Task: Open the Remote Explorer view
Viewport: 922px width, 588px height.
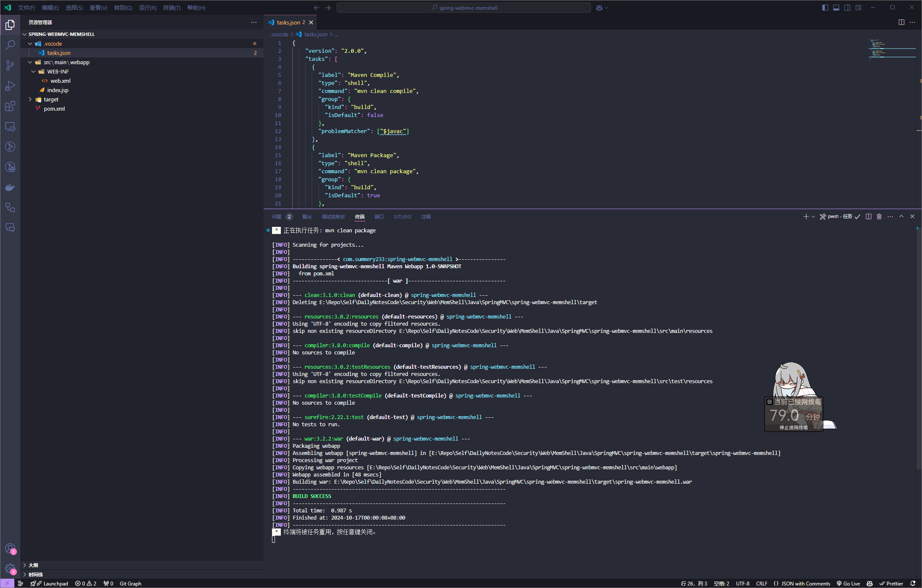Action: pos(10,126)
